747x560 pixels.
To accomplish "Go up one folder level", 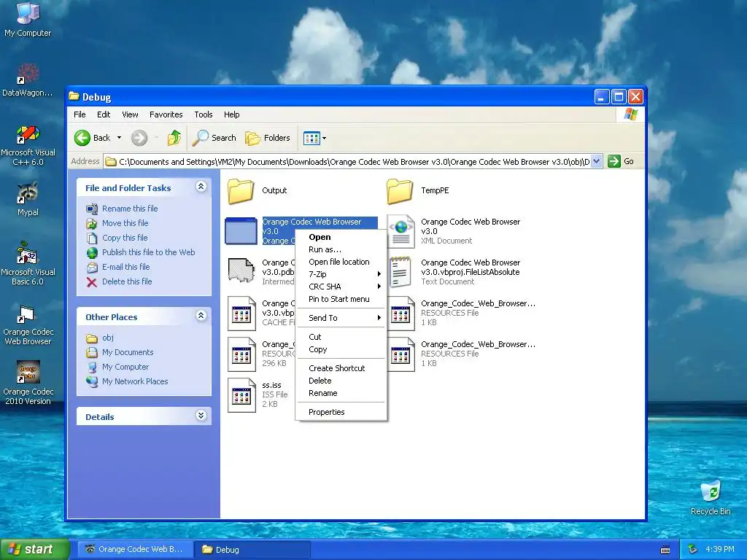I will click(x=174, y=138).
